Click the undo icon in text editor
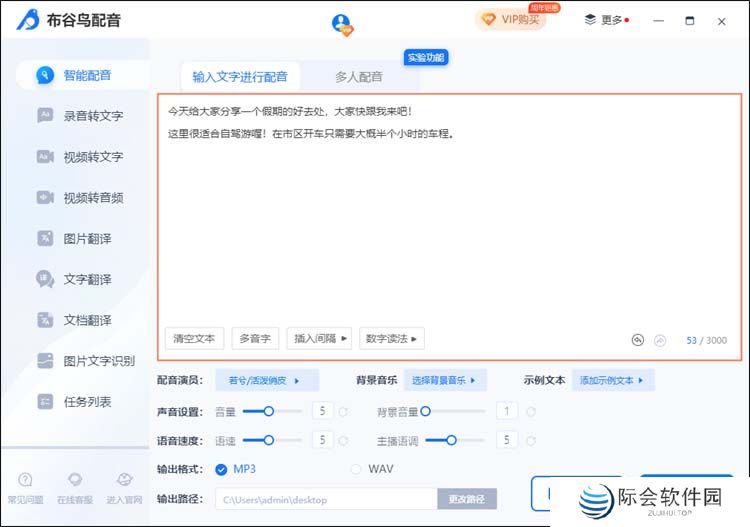Image resolution: width=750 pixels, height=527 pixels. [638, 340]
